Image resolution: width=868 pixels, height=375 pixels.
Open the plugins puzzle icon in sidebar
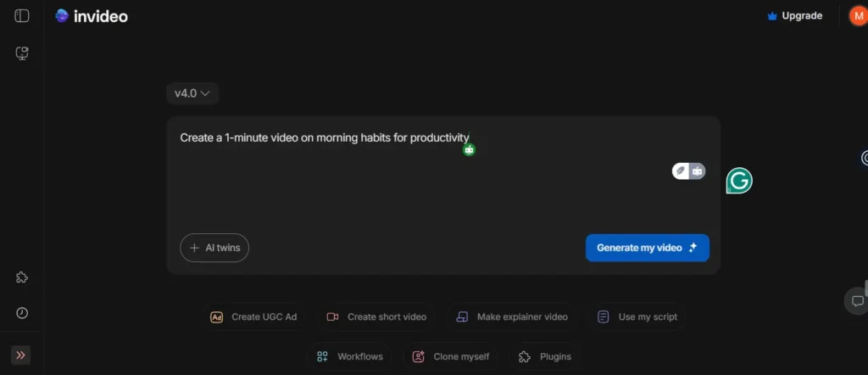point(22,277)
